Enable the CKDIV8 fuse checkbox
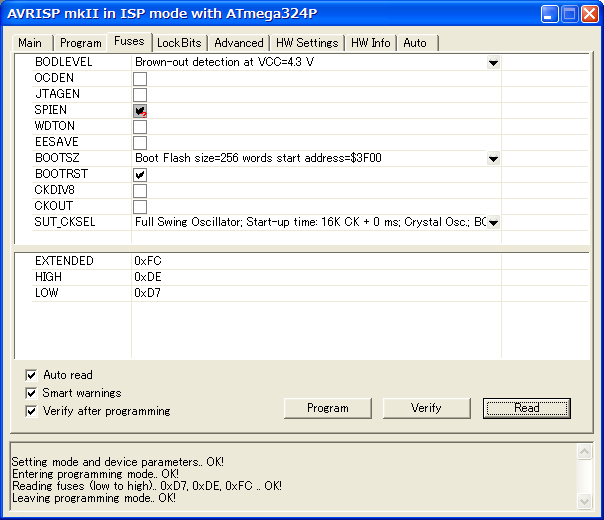 pyautogui.click(x=140, y=191)
